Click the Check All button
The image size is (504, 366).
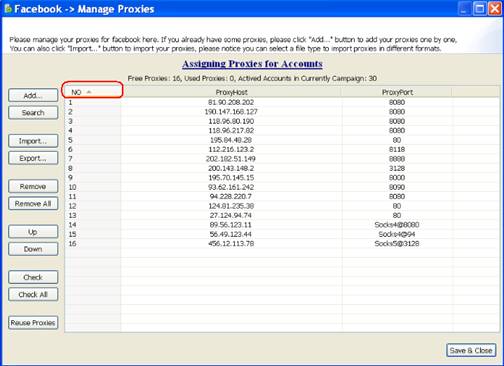tap(33, 294)
